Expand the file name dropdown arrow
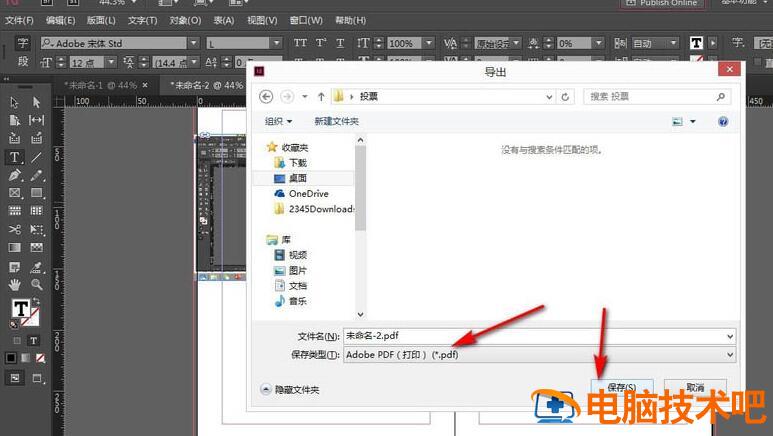The image size is (773, 436). pyautogui.click(x=730, y=336)
